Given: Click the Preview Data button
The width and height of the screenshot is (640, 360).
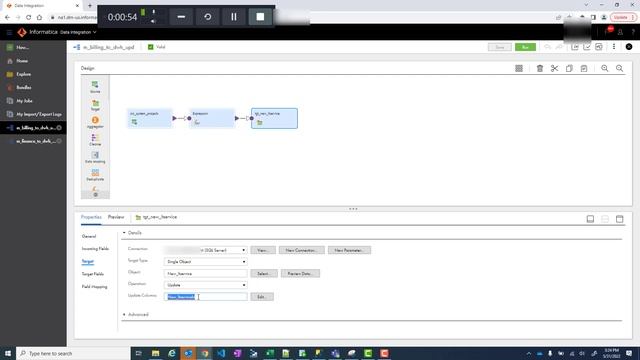Looking at the screenshot, I should pos(300,273).
